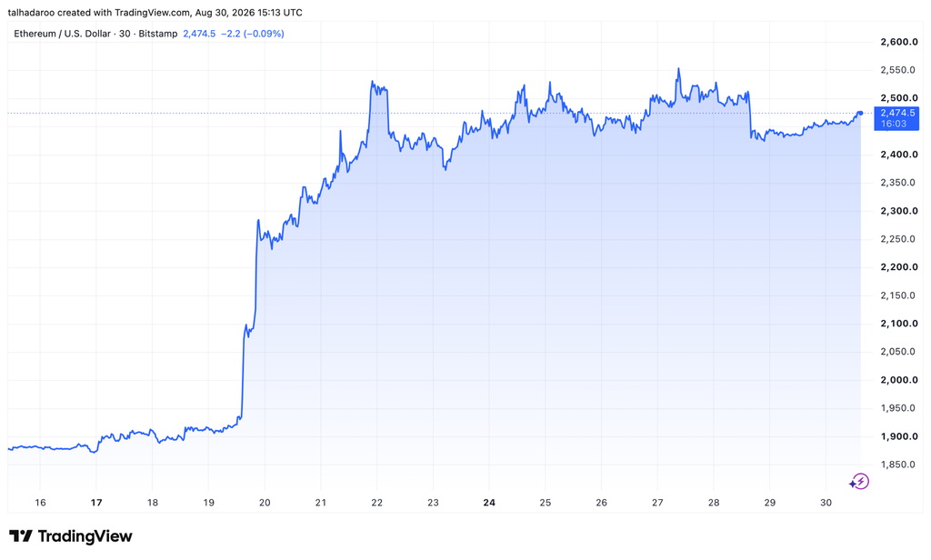This screenshot has width=931, height=560.
Task: Click the 1,950.0 price axis label
Action: click(899, 408)
